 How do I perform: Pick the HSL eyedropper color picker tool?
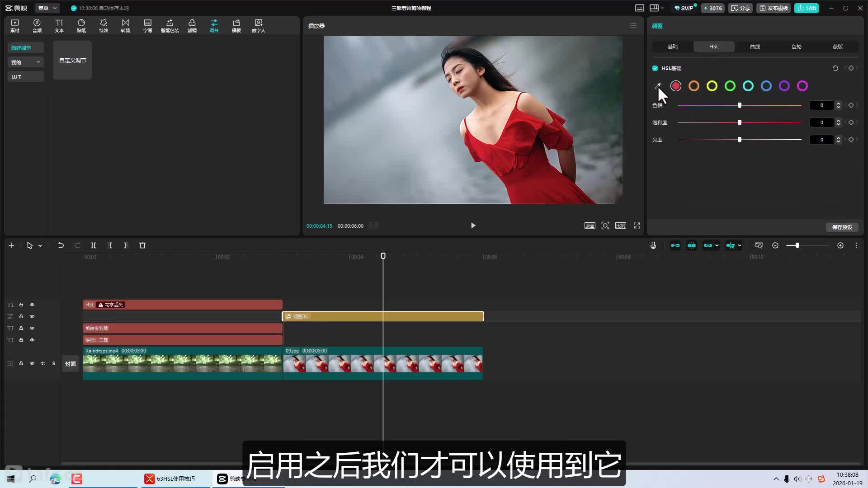pyautogui.click(x=658, y=86)
